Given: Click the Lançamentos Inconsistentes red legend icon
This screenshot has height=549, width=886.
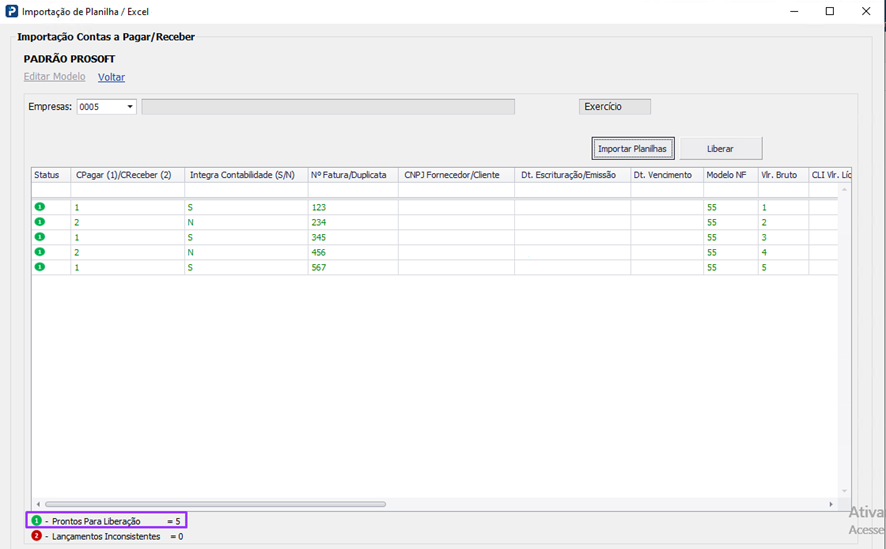Looking at the screenshot, I should (x=37, y=536).
